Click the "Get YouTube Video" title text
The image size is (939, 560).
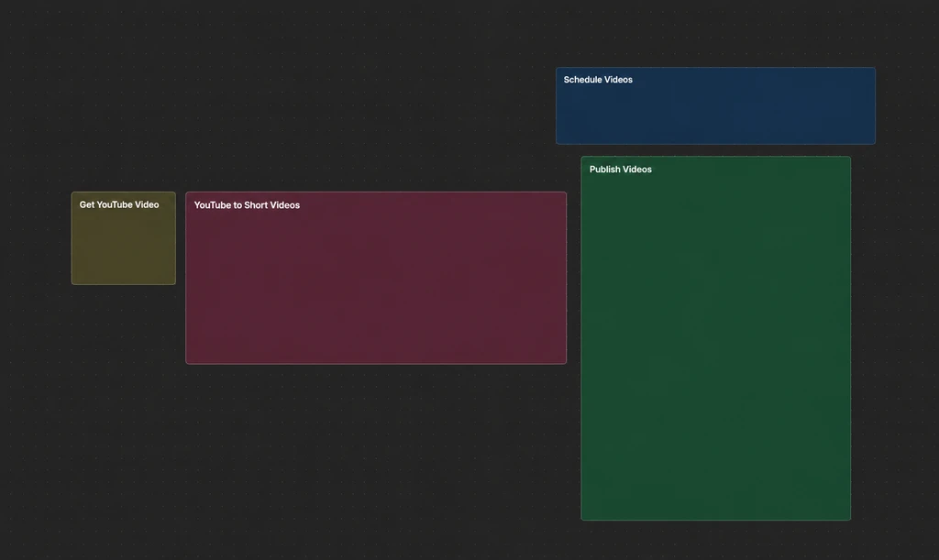coord(119,204)
